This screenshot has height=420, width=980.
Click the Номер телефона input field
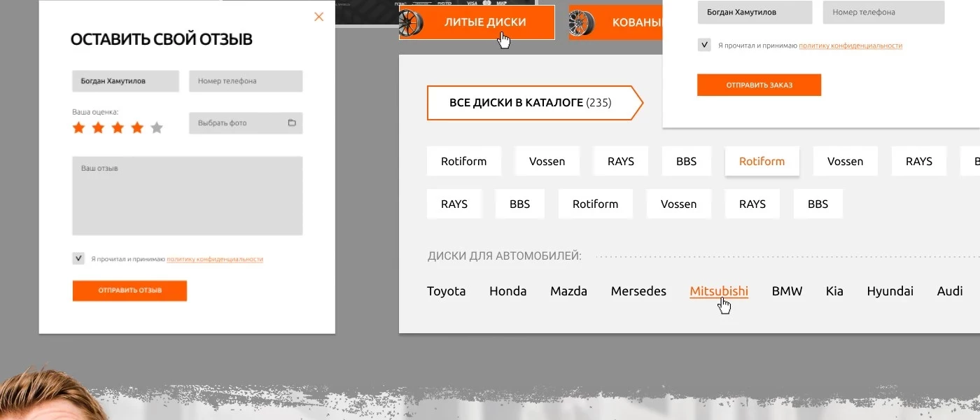[x=245, y=80]
